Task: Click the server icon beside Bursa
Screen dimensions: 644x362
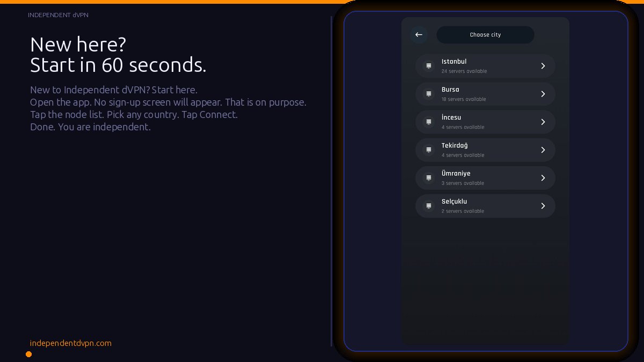Action: 429,94
